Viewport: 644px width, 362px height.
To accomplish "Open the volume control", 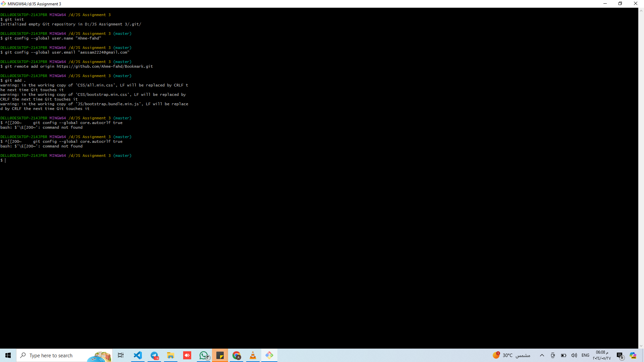I will click(x=574, y=355).
